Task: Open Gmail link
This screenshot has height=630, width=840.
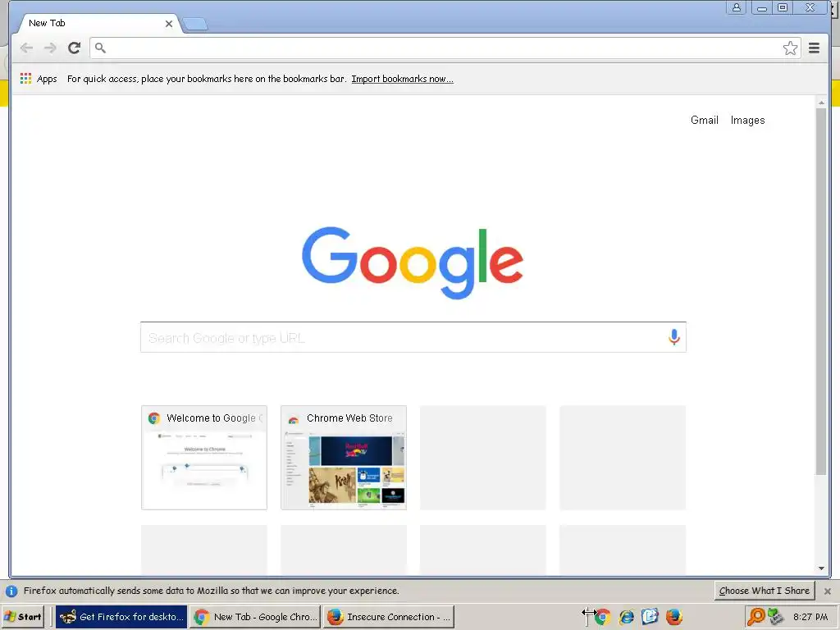Action: [x=704, y=120]
